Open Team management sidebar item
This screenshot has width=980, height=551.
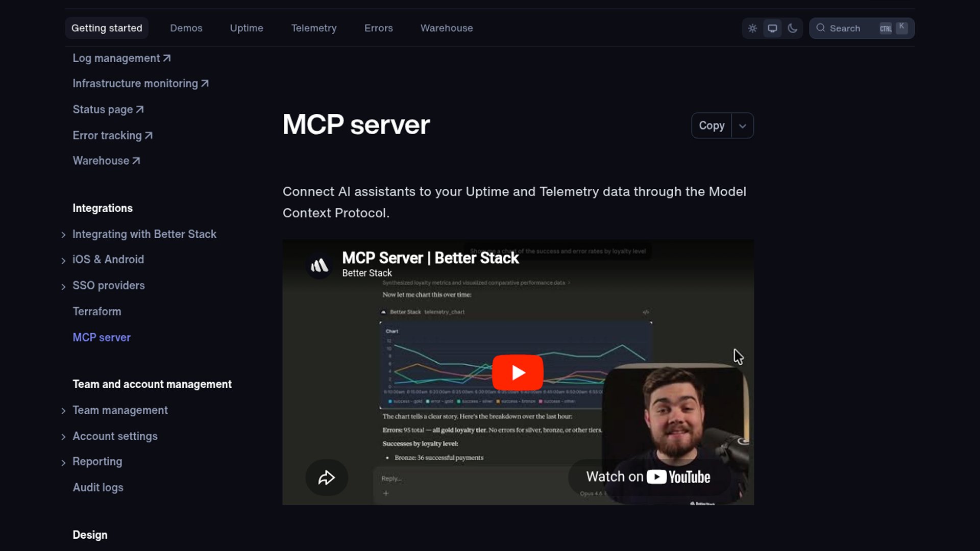[120, 410]
